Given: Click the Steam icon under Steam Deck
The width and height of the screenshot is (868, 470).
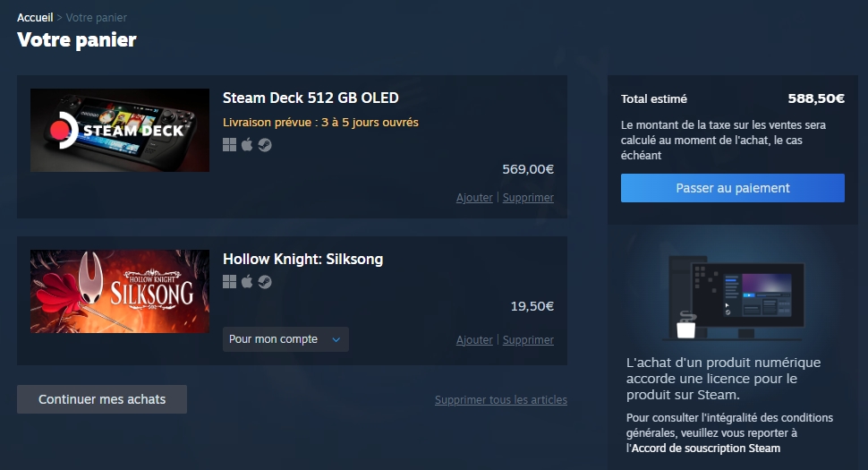Looking at the screenshot, I should (265, 145).
